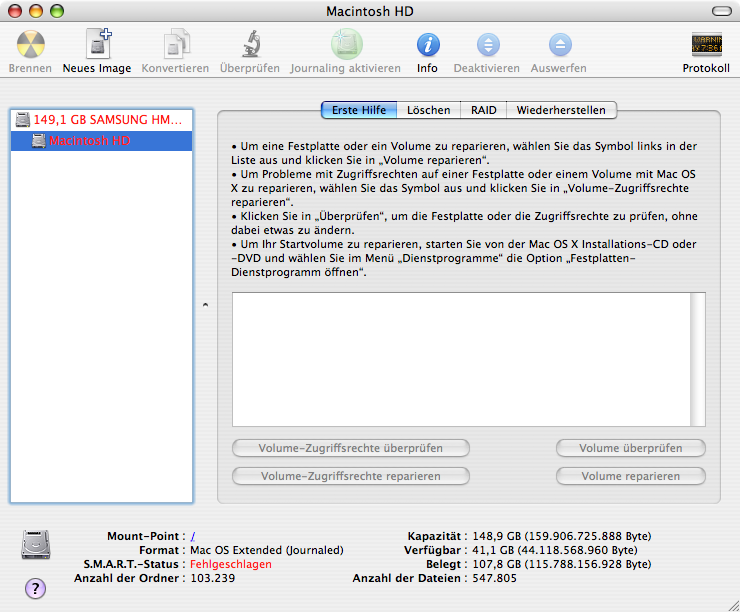Click the Volume reparieren button

[631, 476]
